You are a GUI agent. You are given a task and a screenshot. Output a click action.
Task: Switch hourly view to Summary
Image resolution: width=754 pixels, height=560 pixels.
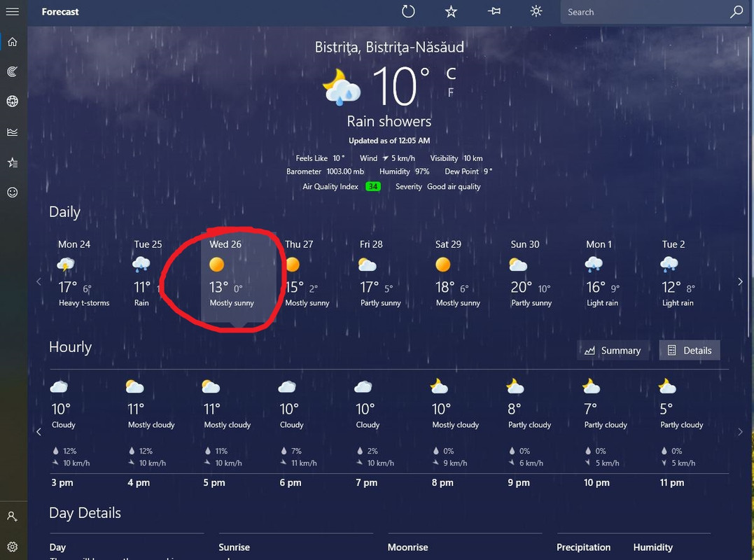pos(613,351)
